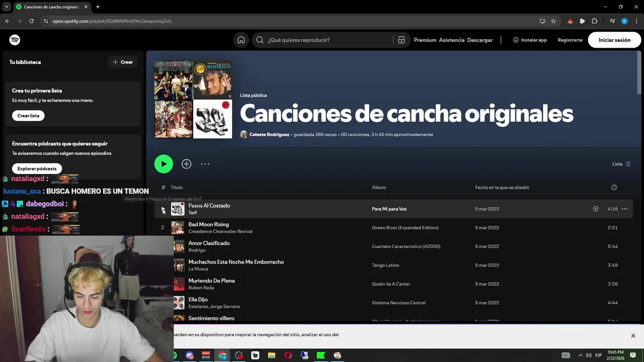Image resolution: width=644 pixels, height=362 pixels.
Task: Close the Canciones de cancha tab
Action: (x=86, y=7)
